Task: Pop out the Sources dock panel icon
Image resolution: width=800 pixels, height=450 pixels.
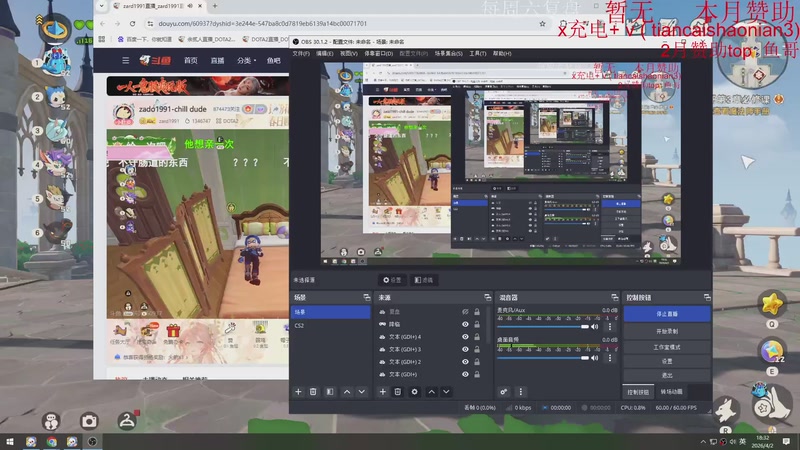Action: [487, 297]
